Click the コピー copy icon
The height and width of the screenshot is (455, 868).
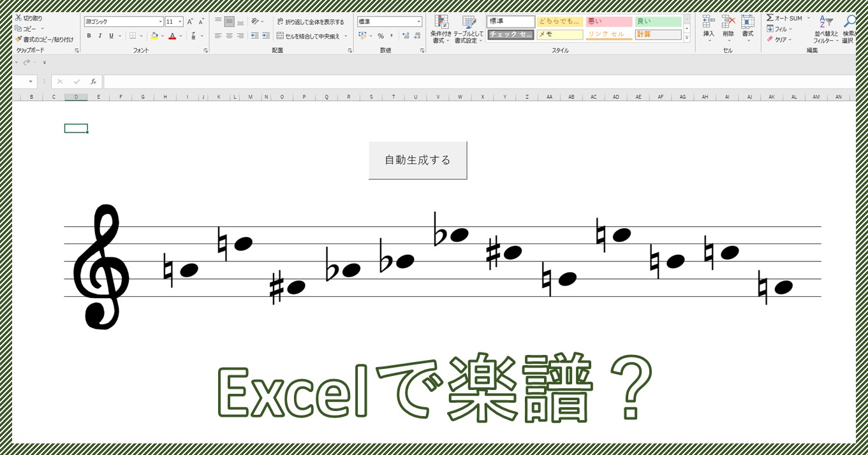(18, 29)
